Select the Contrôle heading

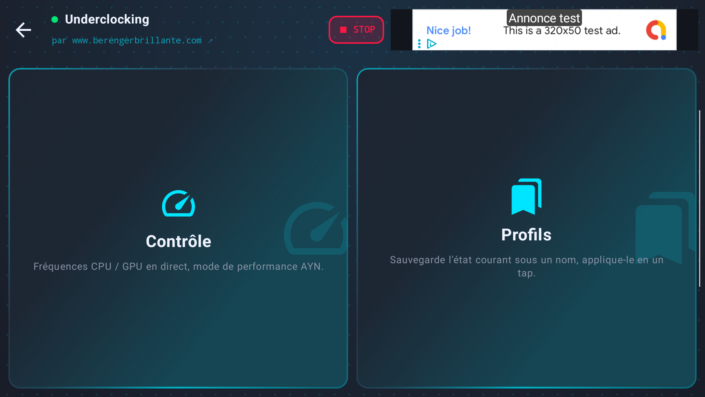click(178, 241)
